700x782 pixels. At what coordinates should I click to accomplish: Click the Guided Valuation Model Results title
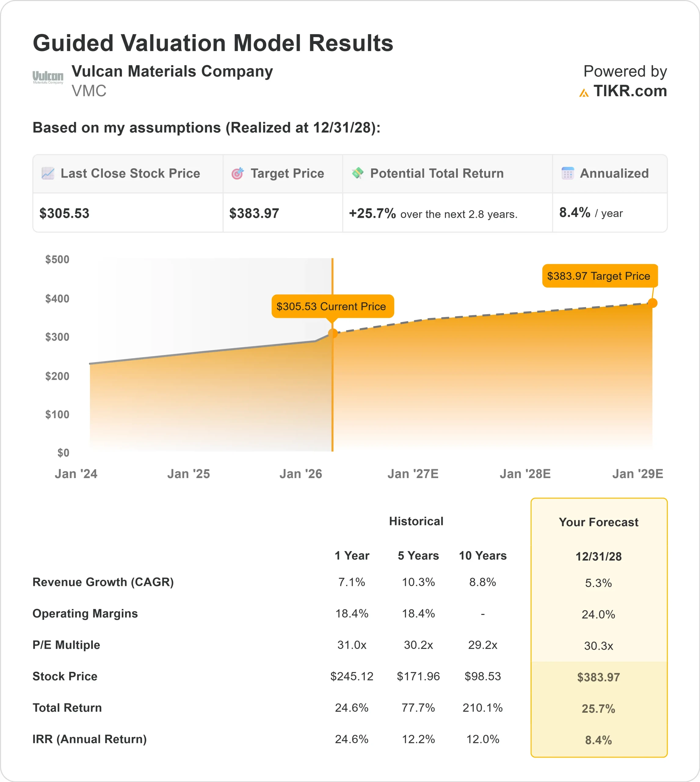[213, 43]
